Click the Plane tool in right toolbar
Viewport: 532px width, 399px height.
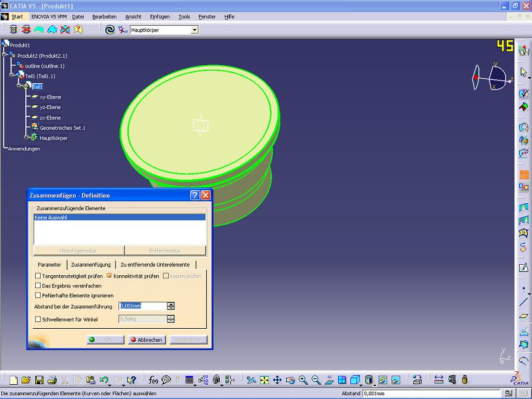pos(523,316)
